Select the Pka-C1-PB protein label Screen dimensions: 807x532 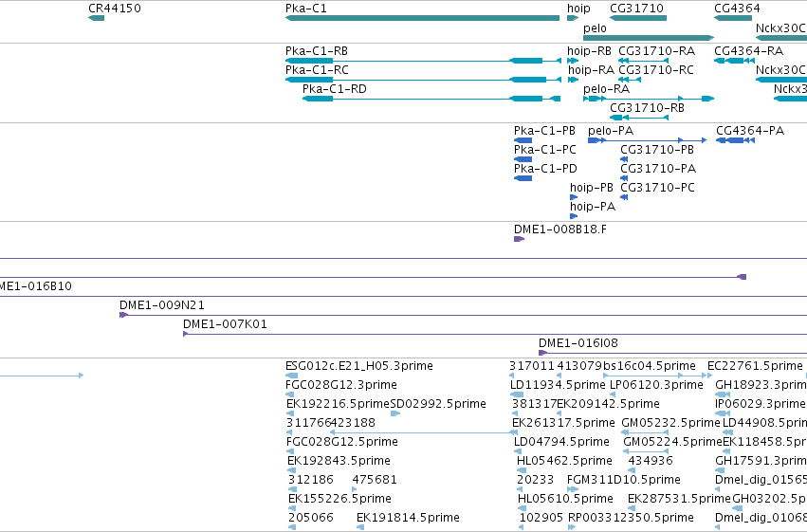click(544, 131)
